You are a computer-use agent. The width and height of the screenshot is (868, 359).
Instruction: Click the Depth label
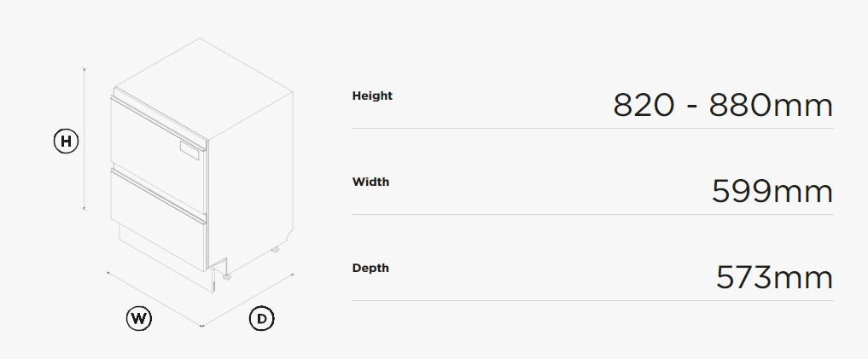[370, 269]
